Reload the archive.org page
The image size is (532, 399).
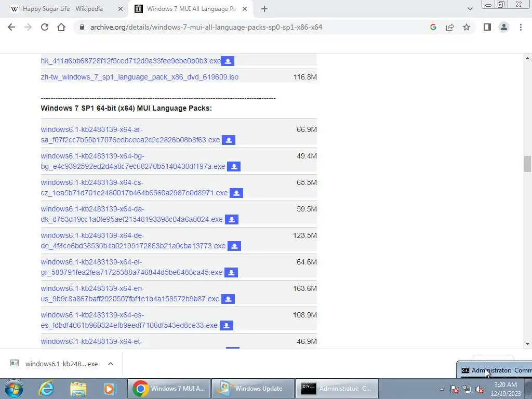click(45, 27)
